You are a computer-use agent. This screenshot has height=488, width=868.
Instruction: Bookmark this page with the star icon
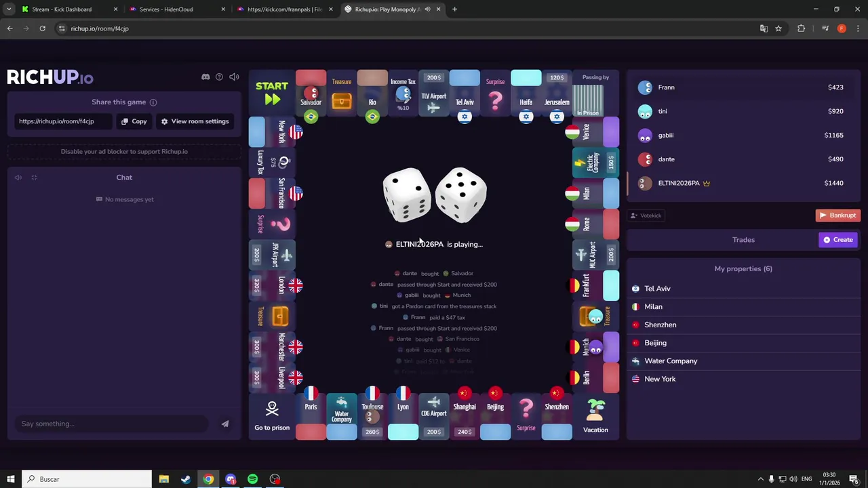(778, 28)
